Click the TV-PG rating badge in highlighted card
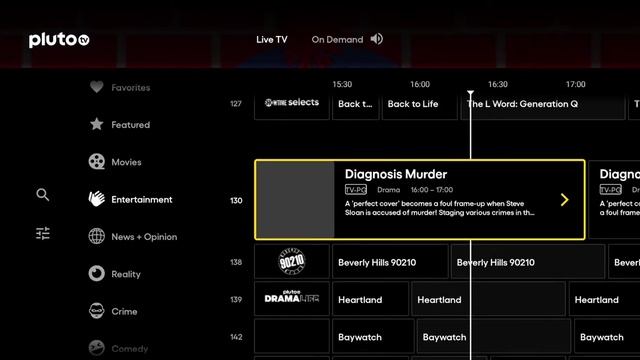This screenshot has height=360, width=640. pyautogui.click(x=356, y=190)
